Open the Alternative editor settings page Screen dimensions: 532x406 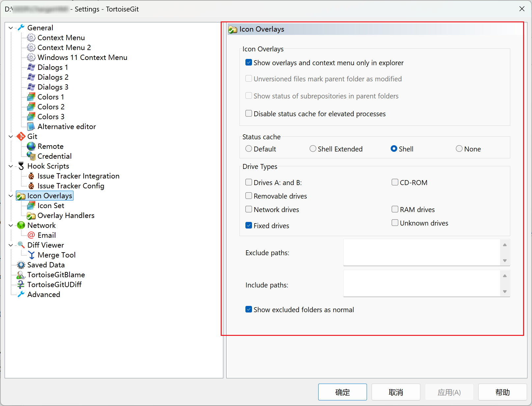[x=67, y=126]
